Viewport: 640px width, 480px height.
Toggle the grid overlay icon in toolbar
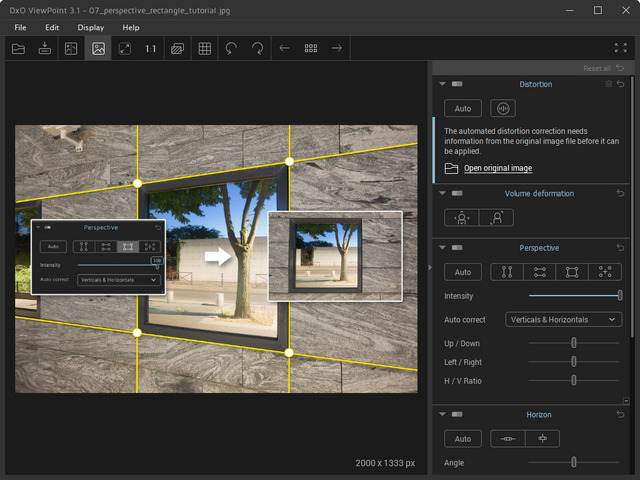tap(204, 48)
